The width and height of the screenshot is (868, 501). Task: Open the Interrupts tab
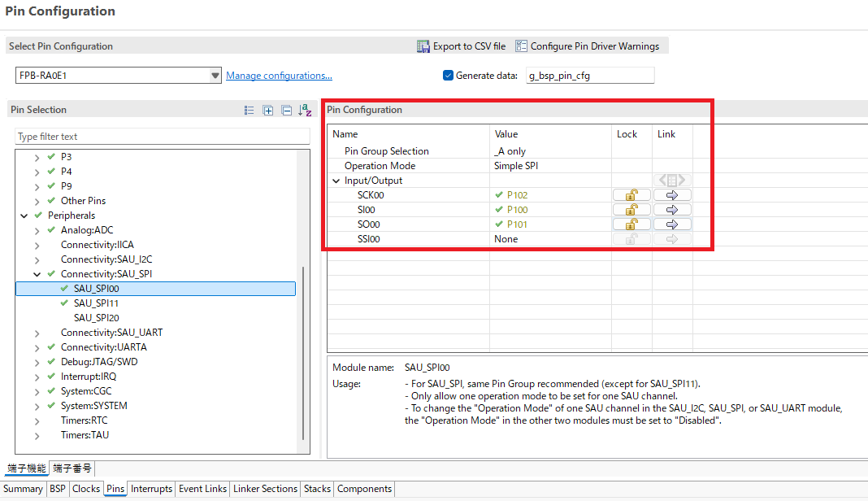click(x=151, y=489)
